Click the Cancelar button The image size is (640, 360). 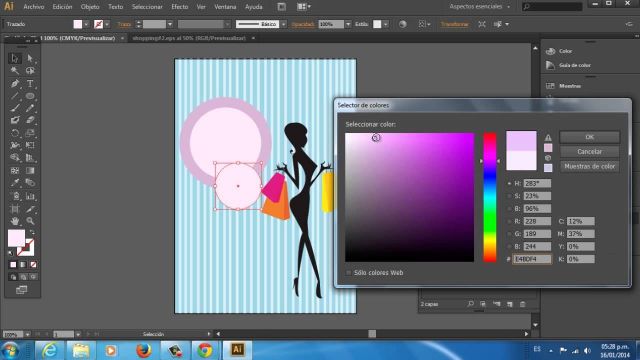point(589,152)
